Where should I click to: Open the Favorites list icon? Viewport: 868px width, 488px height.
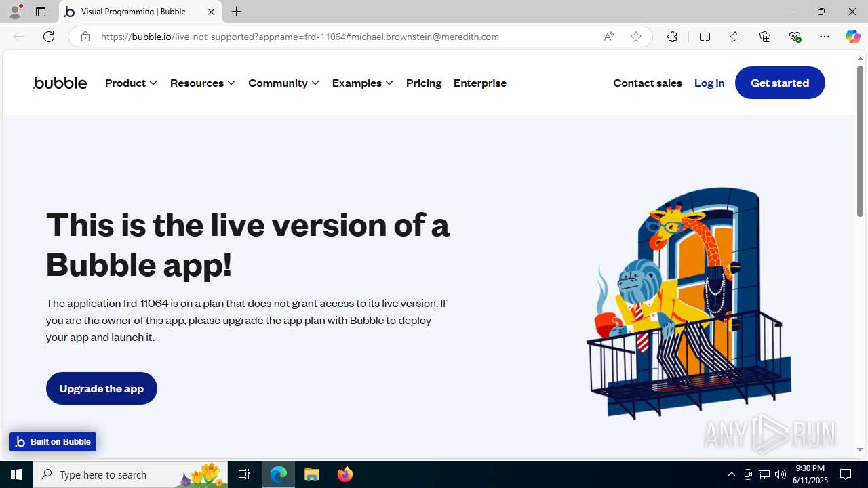(x=735, y=37)
